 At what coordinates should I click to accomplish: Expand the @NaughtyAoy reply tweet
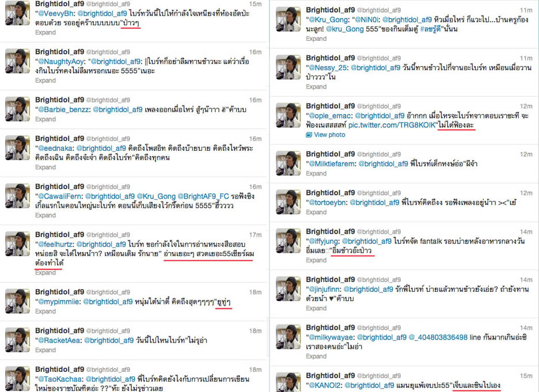(x=45, y=81)
